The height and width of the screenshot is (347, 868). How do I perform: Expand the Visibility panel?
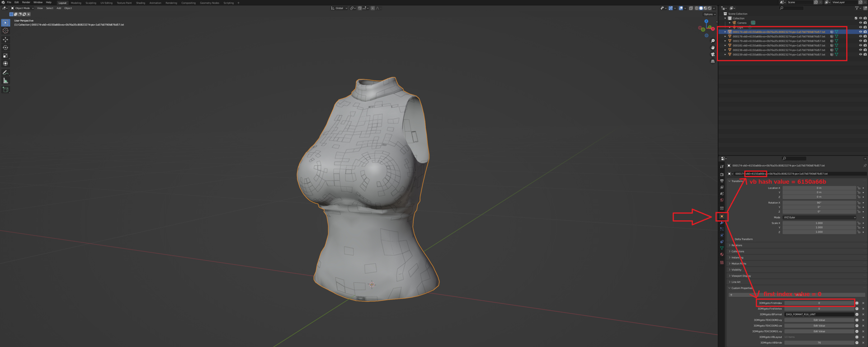pyautogui.click(x=736, y=270)
